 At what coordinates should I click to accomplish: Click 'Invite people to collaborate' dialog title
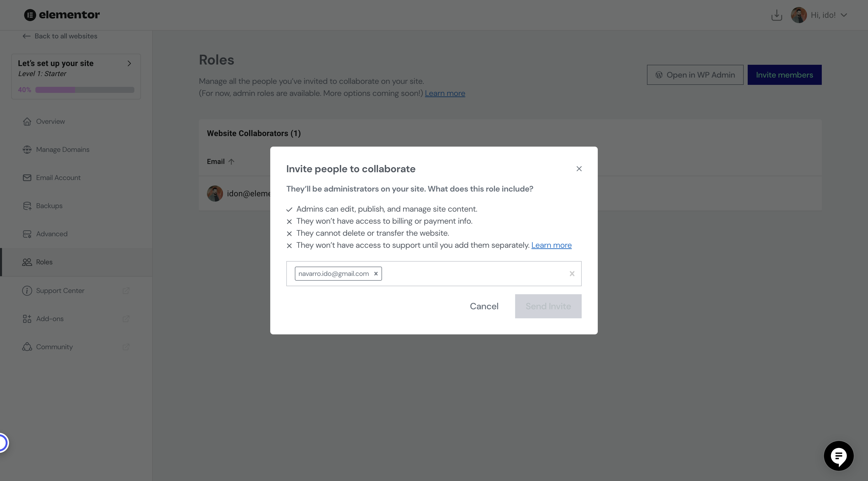coord(351,169)
